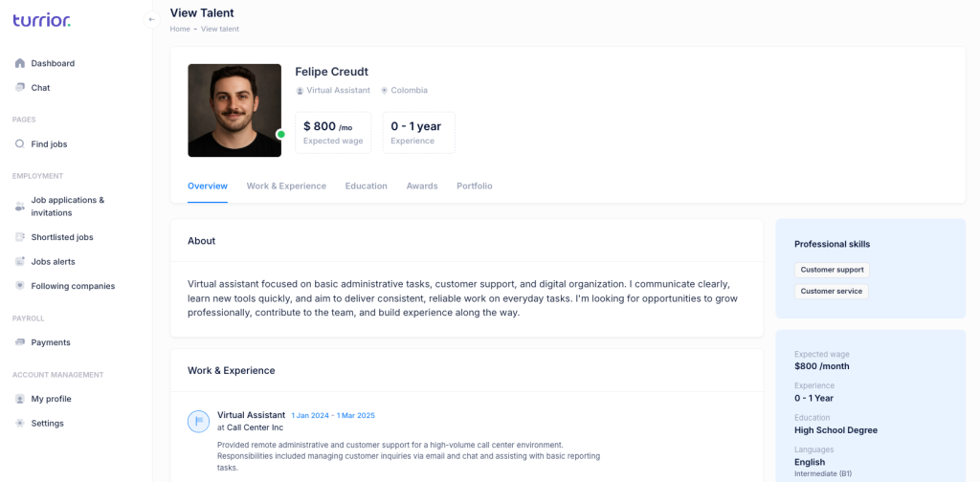Open the Jobs alerts icon

click(x=19, y=262)
